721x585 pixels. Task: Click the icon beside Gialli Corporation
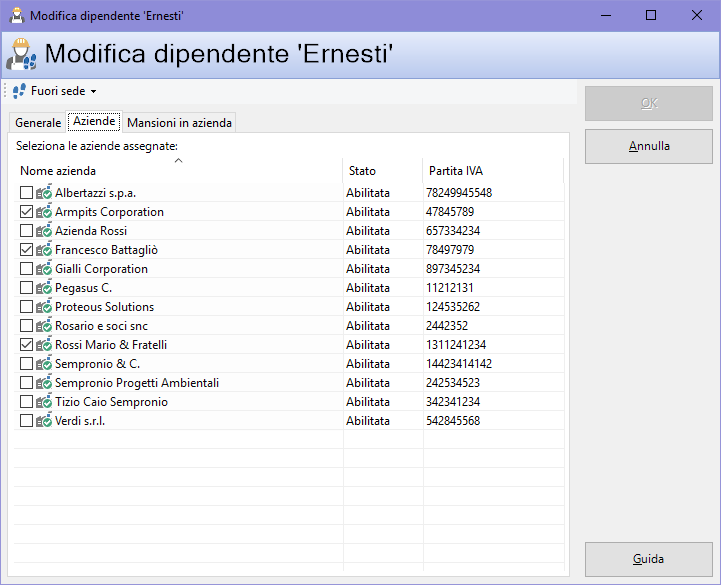point(44,269)
